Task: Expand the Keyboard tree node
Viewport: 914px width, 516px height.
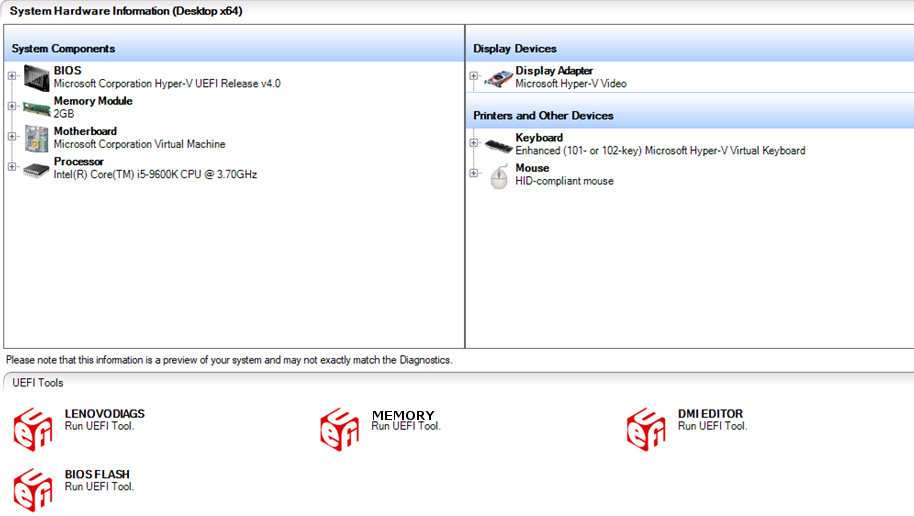Action: coord(473,143)
